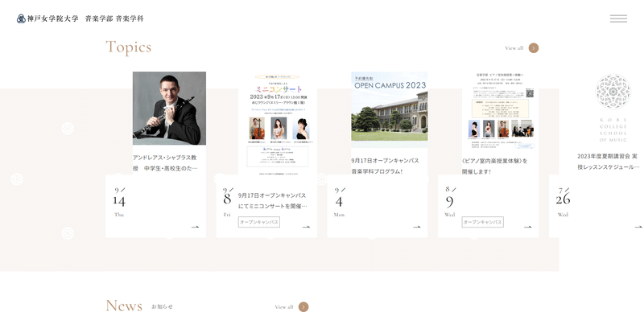Image resolution: width=644 pixels, height=312 pixels.
Task: Select the オープンキャンパス tag on the 8/9 card
Action: click(x=482, y=222)
